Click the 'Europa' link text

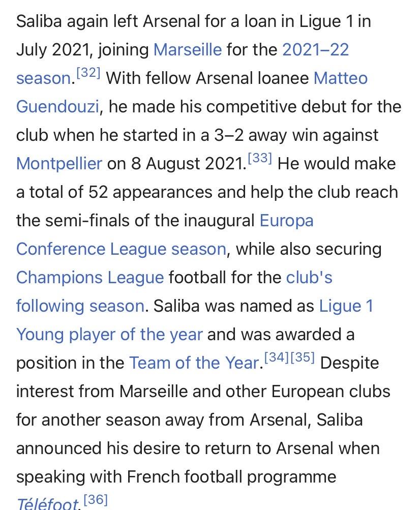tap(286, 221)
